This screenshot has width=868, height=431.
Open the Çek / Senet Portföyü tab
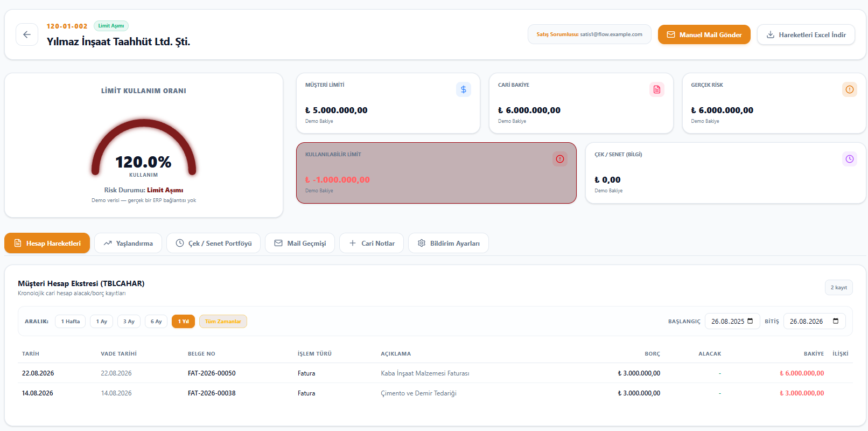(x=214, y=243)
